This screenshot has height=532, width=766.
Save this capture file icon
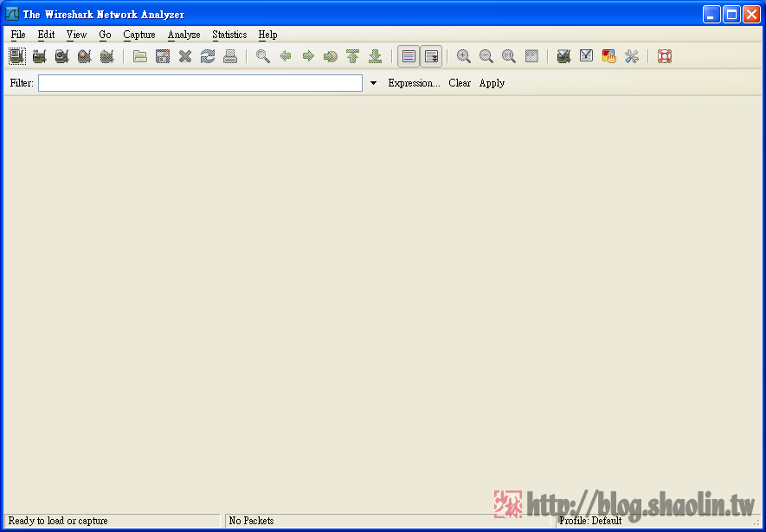[163, 56]
